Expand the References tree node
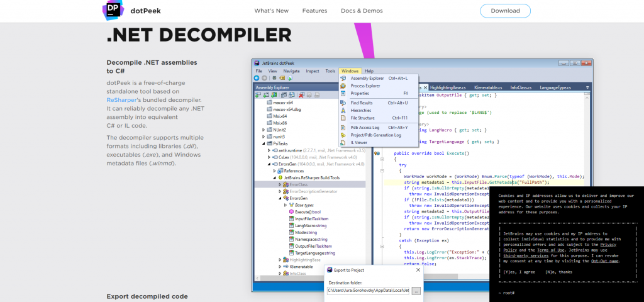 [x=275, y=171]
